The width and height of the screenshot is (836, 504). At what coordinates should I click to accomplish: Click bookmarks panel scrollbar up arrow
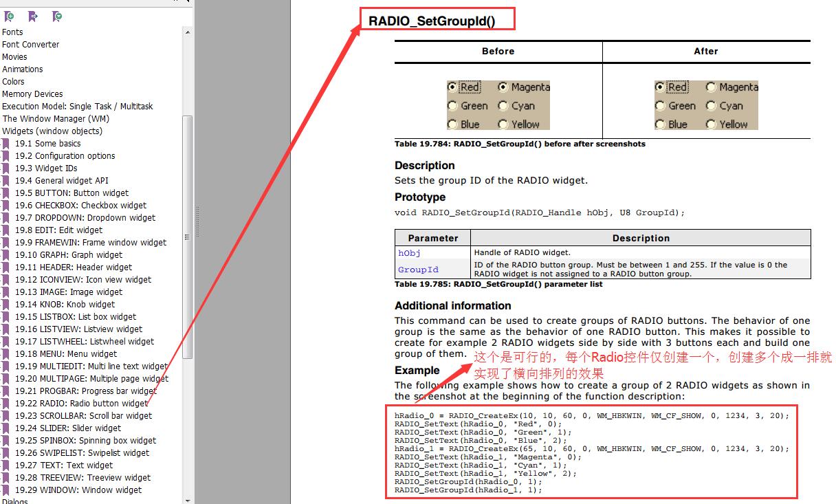[188, 32]
